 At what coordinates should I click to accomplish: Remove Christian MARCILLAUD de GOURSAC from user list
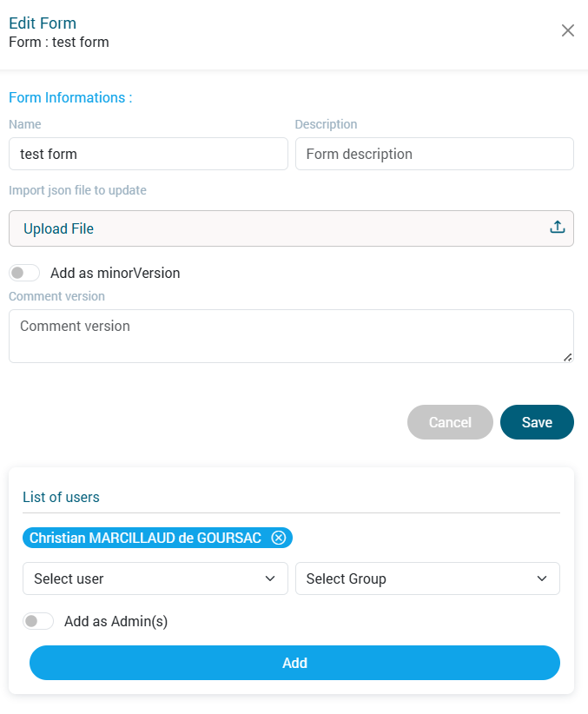pyautogui.click(x=278, y=538)
